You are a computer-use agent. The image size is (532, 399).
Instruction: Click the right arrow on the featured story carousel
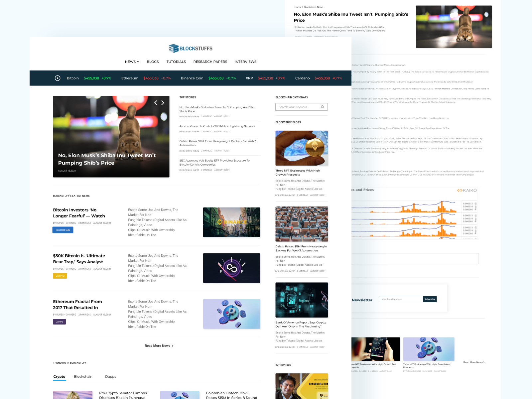click(x=163, y=103)
